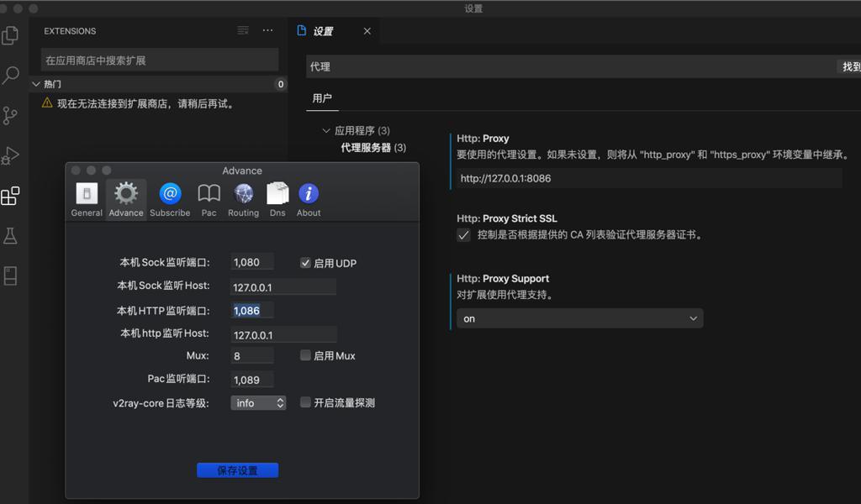Click the v2ray-core 日志等级 label

coord(161,403)
